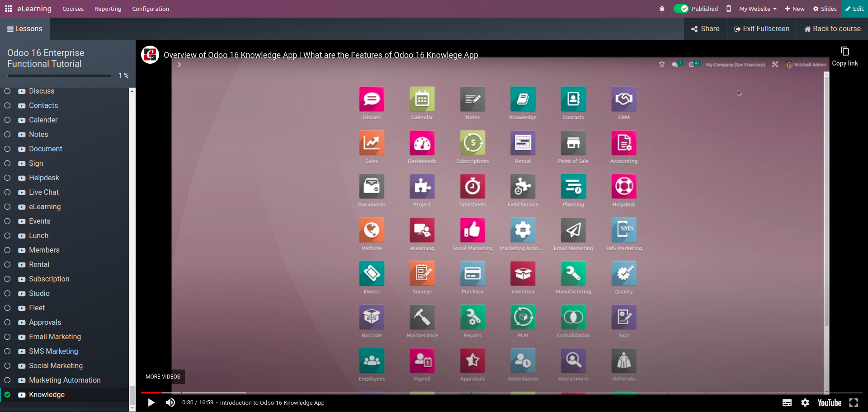This screenshot has width=868, height=412.
Task: Toggle the Lessons sidebar menu
Action: tap(25, 29)
